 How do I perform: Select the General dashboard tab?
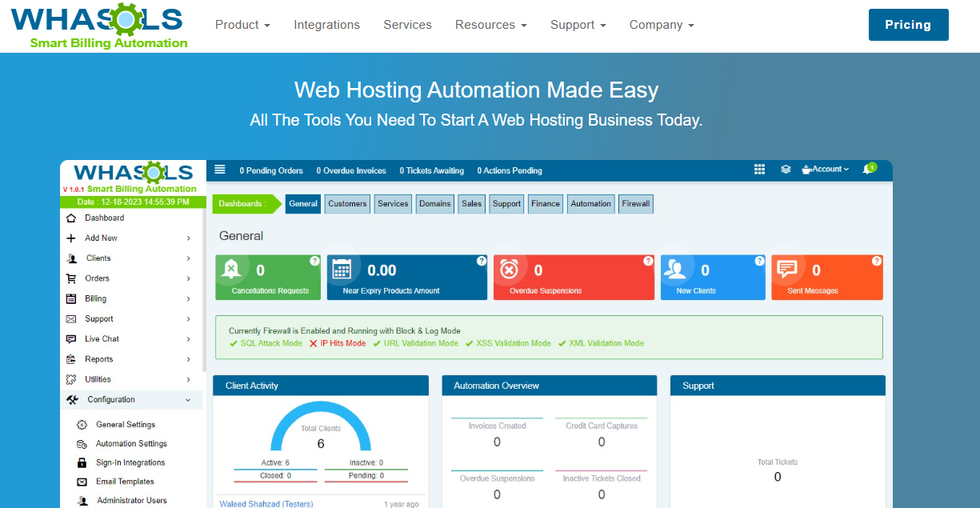[x=303, y=204]
